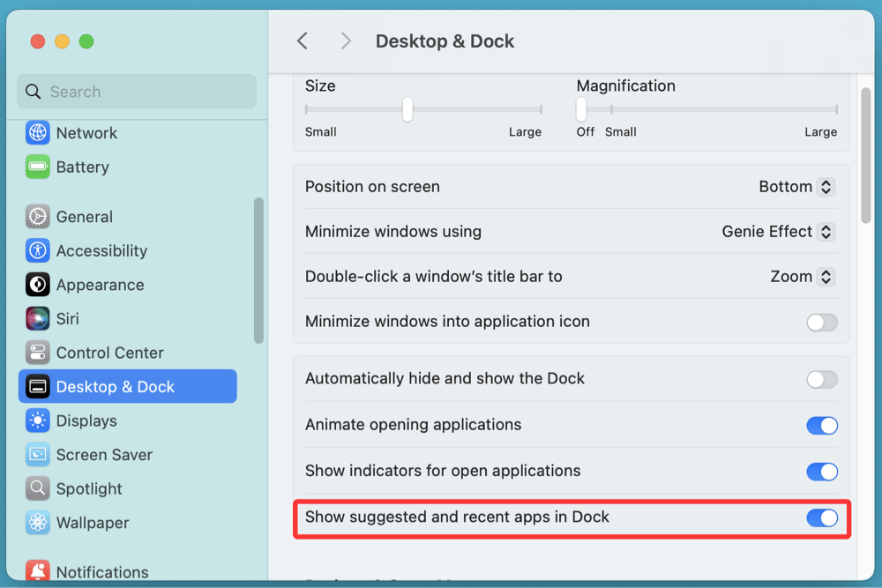
Task: Select Spotlight in the sidebar
Action: point(37,488)
